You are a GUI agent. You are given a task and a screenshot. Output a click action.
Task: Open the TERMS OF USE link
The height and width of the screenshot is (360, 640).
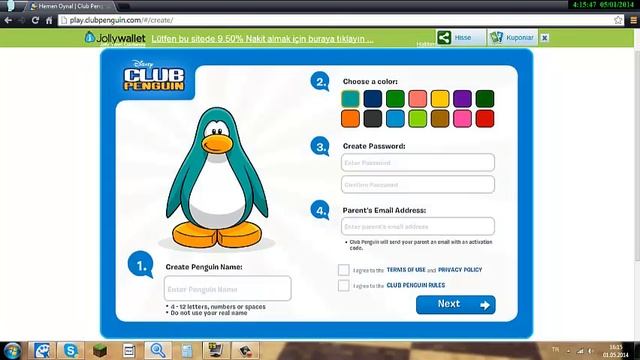coord(406,270)
